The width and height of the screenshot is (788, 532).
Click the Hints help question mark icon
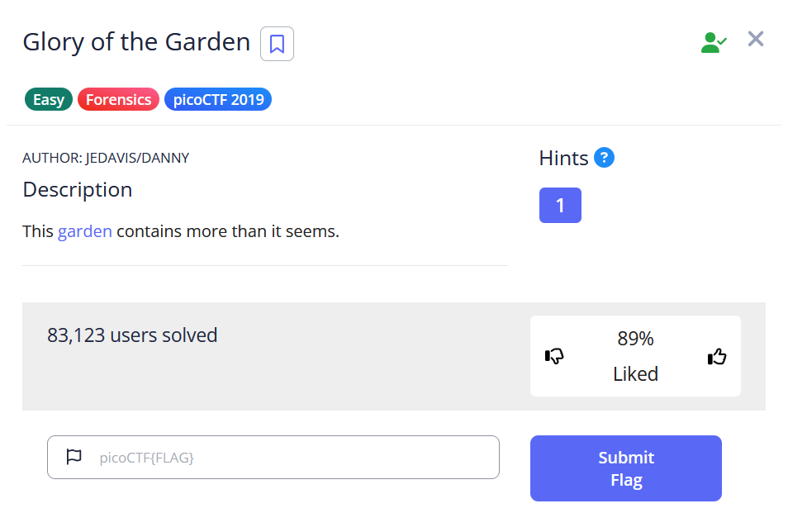[x=604, y=157]
